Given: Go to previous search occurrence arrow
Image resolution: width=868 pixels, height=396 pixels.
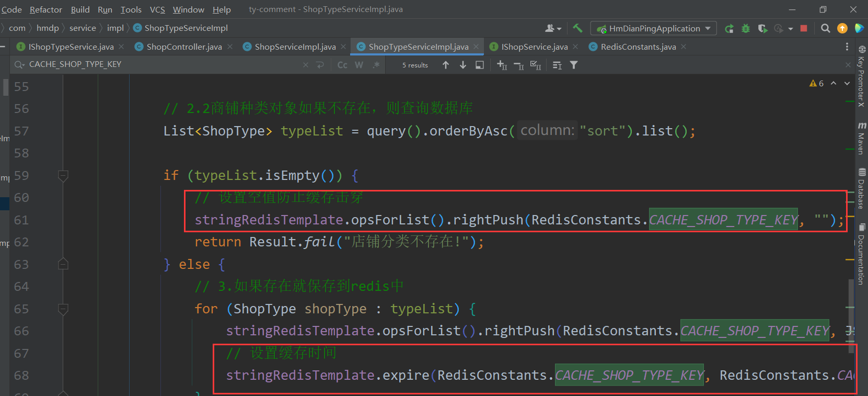Looking at the screenshot, I should (446, 65).
